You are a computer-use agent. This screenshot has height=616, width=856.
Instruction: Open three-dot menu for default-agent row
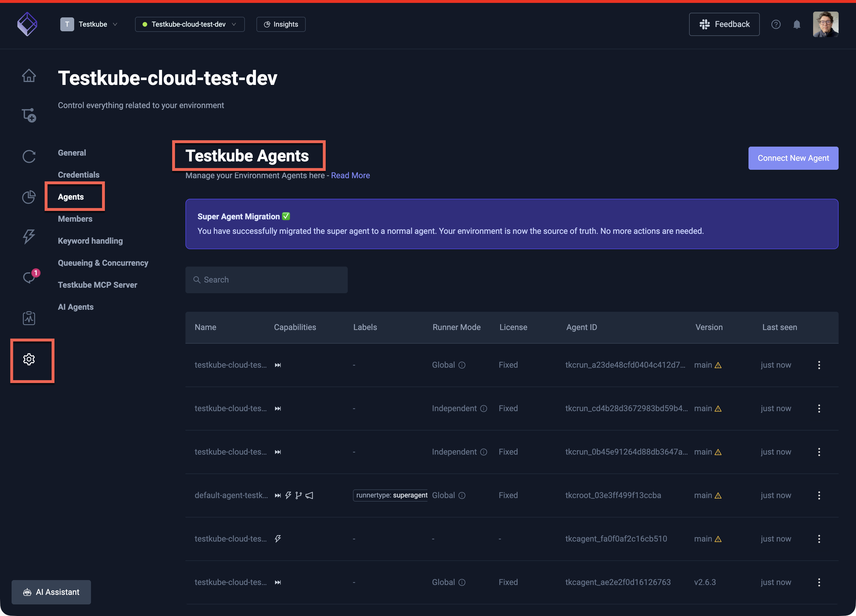tap(819, 495)
